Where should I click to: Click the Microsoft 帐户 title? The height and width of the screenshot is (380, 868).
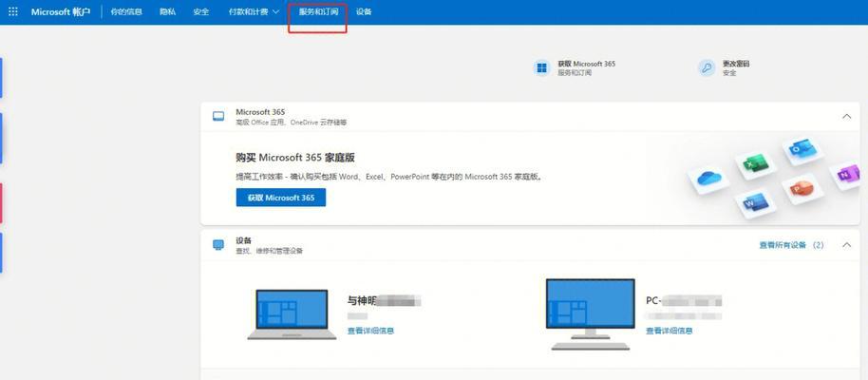[61, 11]
